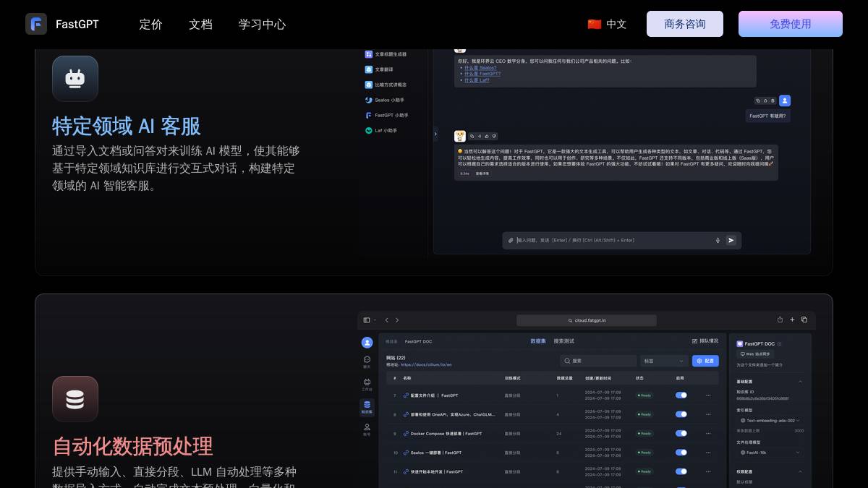Disable the 配置文件介绍 dataset switch
Image resolution: width=868 pixels, height=488 pixels.
click(x=680, y=395)
